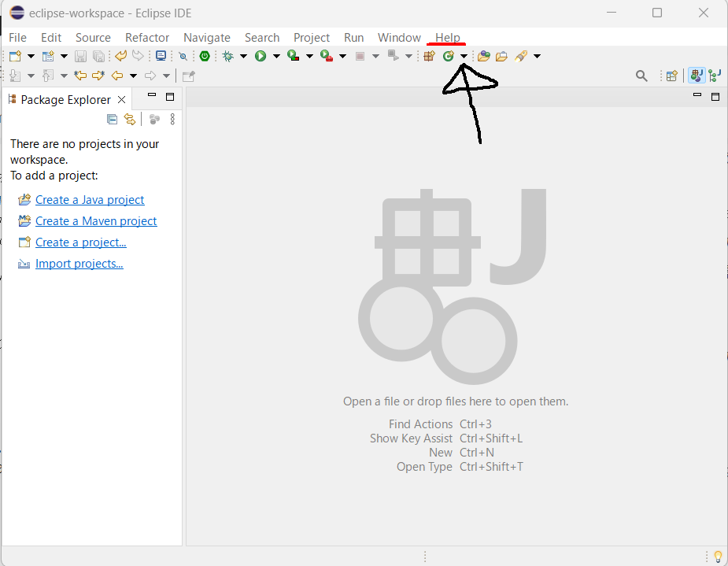Expand the flashlight Search dropdown arrow
728x566 pixels.
pos(538,56)
